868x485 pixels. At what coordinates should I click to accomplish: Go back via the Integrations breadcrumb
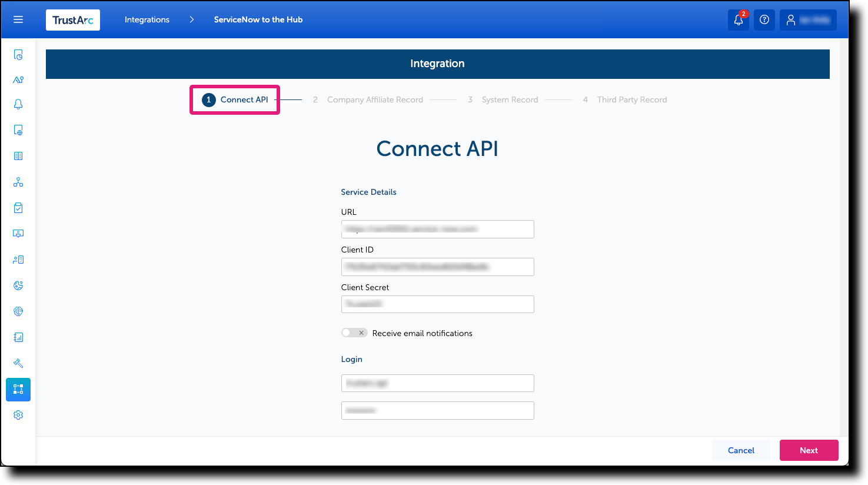pos(147,19)
